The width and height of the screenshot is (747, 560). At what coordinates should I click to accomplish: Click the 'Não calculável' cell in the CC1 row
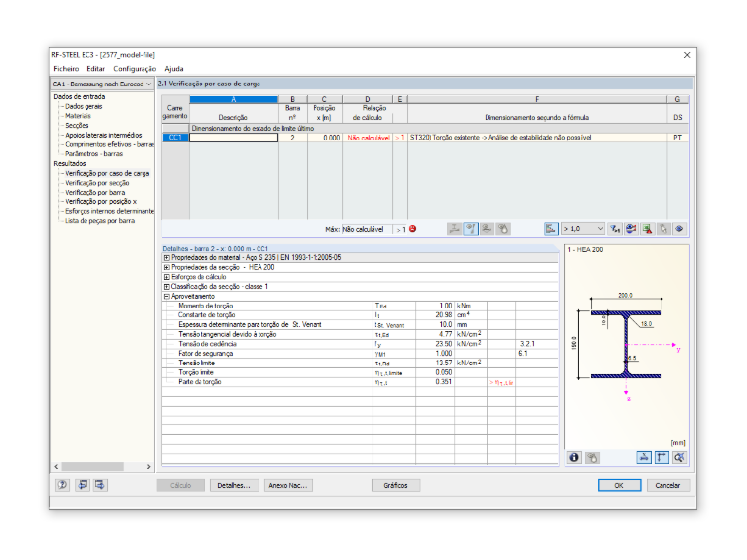[368, 138]
